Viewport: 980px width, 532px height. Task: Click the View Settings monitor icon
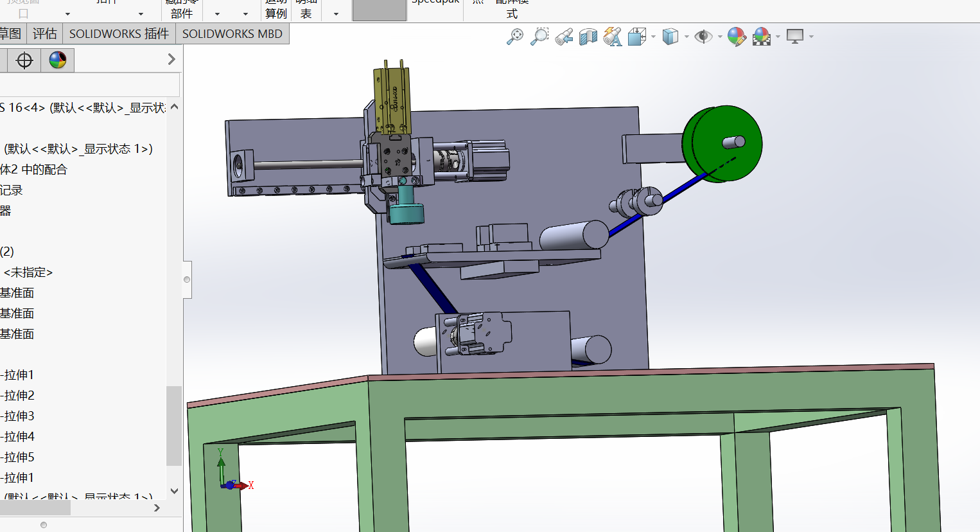[795, 37]
